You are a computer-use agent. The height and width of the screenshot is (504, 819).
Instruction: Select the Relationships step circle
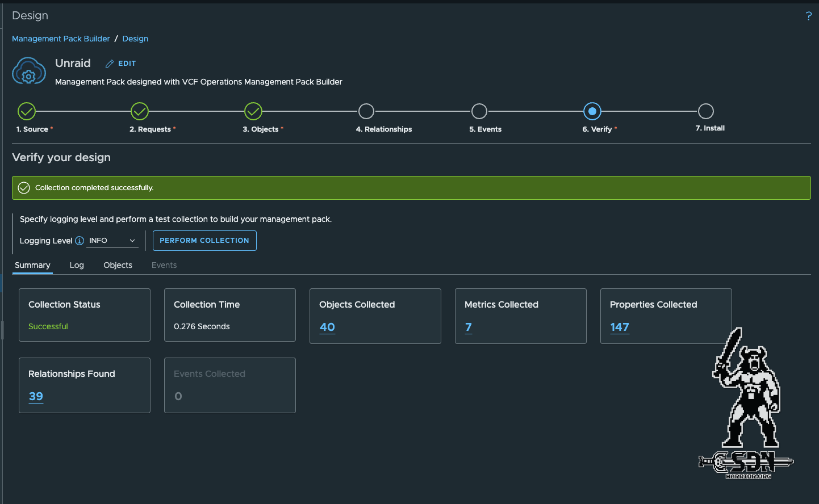(x=366, y=111)
